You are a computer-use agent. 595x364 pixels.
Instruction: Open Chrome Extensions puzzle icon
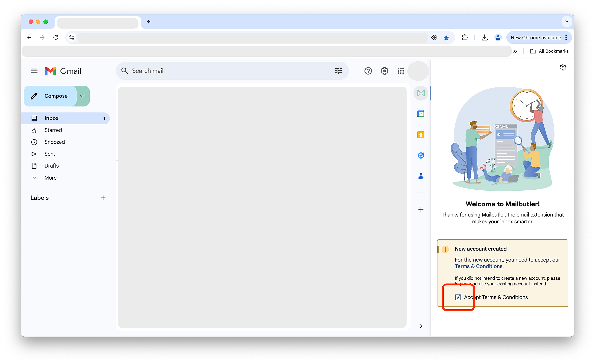pyautogui.click(x=465, y=37)
